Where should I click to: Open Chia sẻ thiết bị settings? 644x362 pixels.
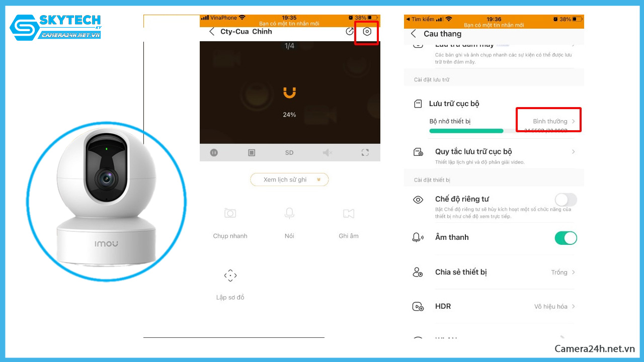point(493,272)
